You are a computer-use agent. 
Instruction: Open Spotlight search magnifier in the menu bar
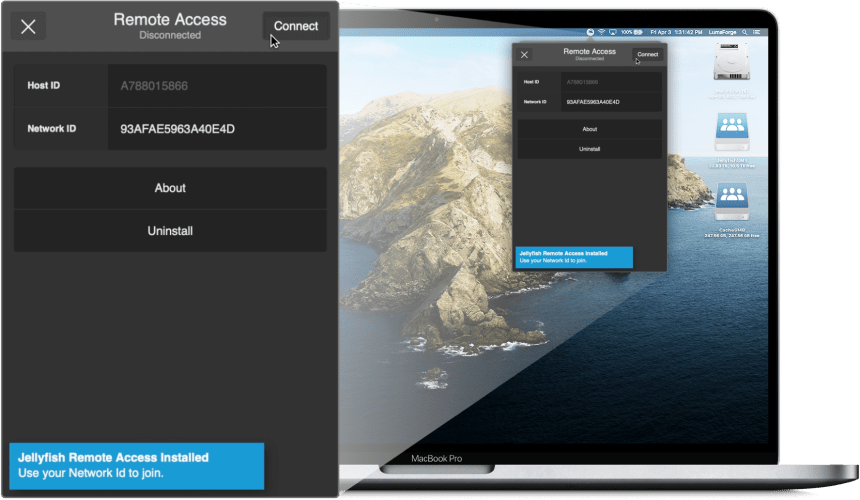pos(744,32)
